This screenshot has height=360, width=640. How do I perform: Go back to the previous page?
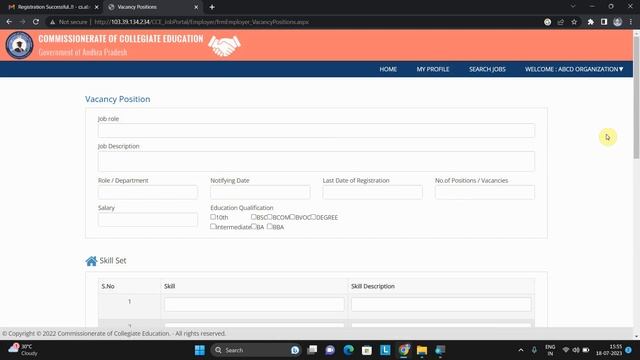coord(9,22)
